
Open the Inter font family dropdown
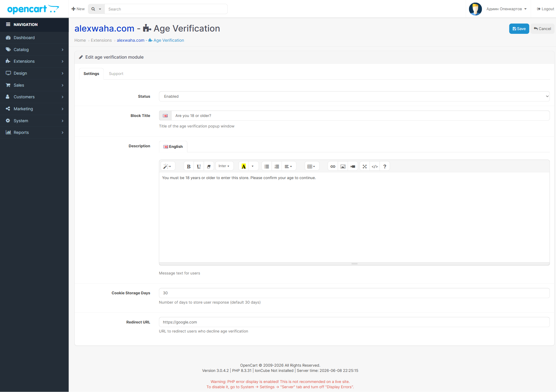click(x=224, y=166)
